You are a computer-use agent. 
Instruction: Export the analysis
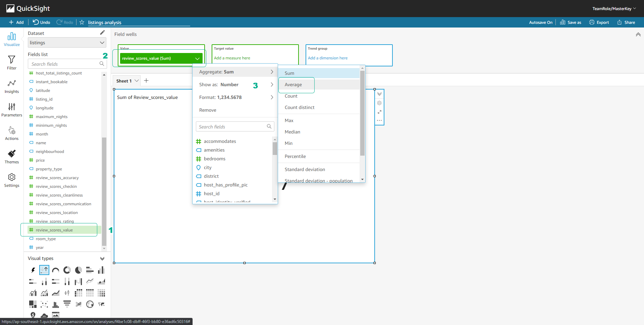click(x=599, y=22)
